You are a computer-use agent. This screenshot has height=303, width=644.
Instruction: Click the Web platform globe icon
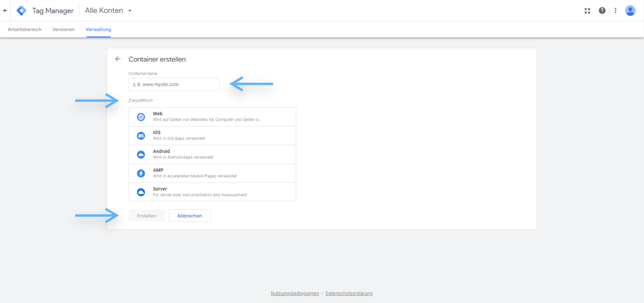click(141, 117)
